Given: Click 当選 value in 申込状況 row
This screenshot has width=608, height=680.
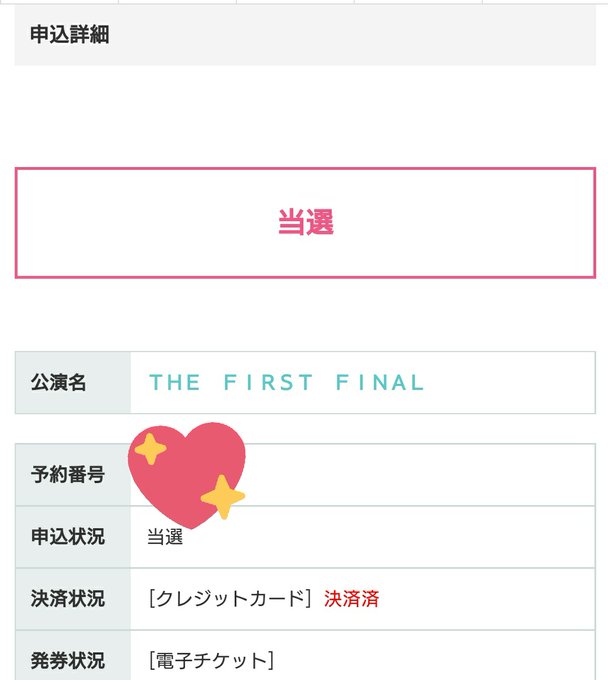Looking at the screenshot, I should [x=165, y=537].
